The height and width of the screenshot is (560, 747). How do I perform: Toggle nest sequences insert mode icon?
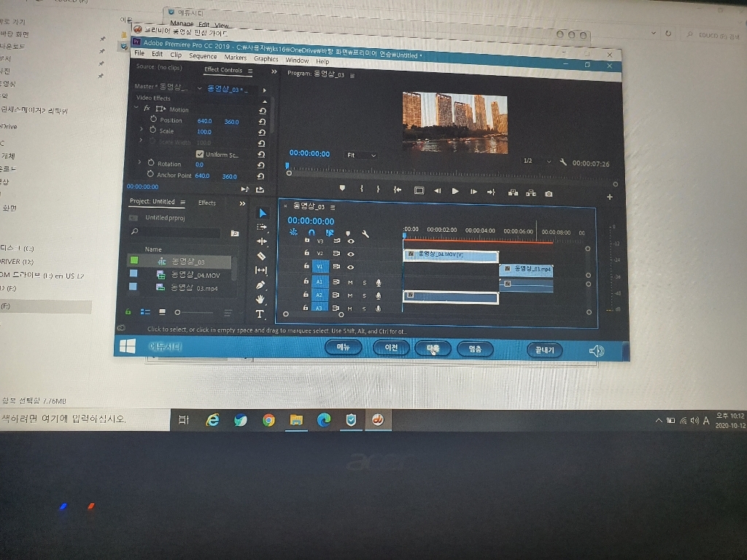point(293,231)
